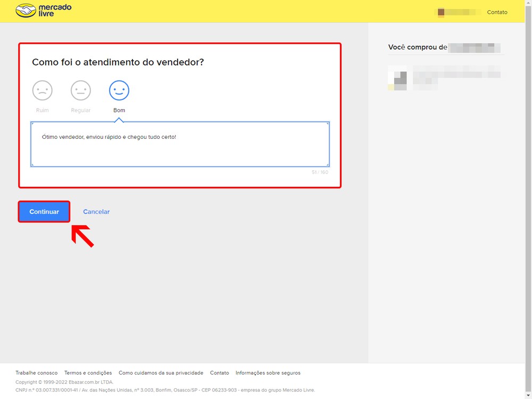Viewport: 532px width, 399px height.
Task: Open the Mercado Livre logo homepage
Action: pos(44,11)
